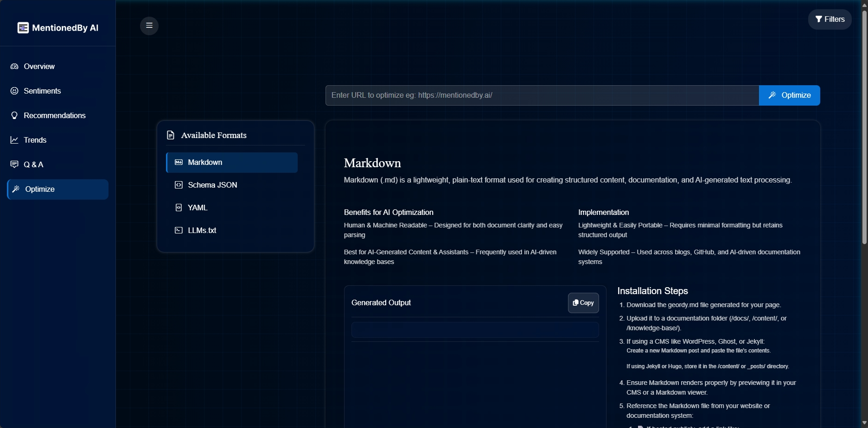Focus the URL to optimize input field
Image resolution: width=868 pixels, height=428 pixels.
click(x=542, y=95)
